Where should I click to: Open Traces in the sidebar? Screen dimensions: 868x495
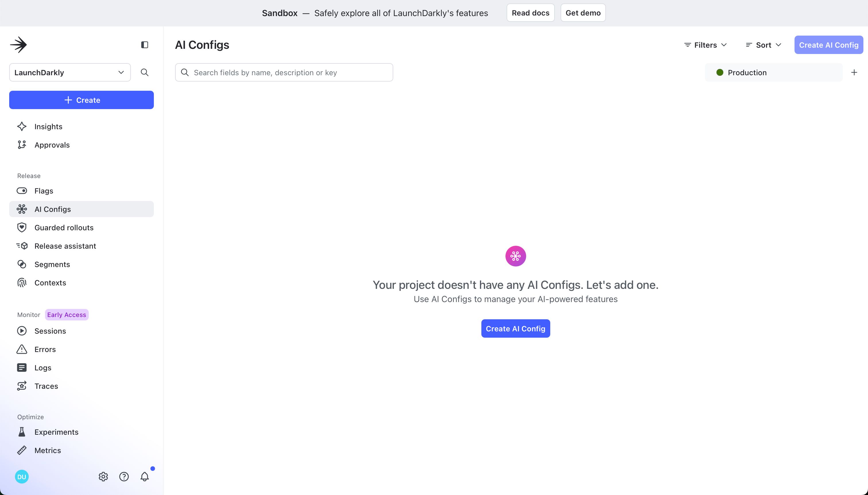82,386
